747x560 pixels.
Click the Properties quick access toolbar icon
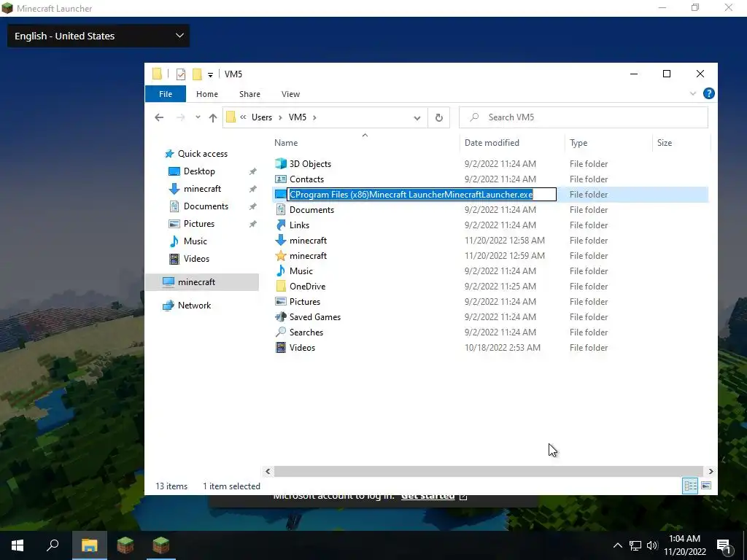181,74
